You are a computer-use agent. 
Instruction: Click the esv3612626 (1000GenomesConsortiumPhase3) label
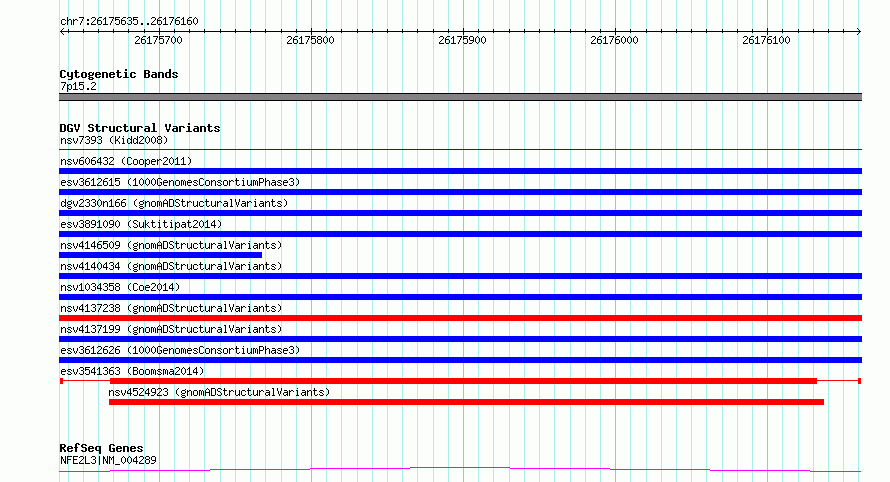(180, 350)
